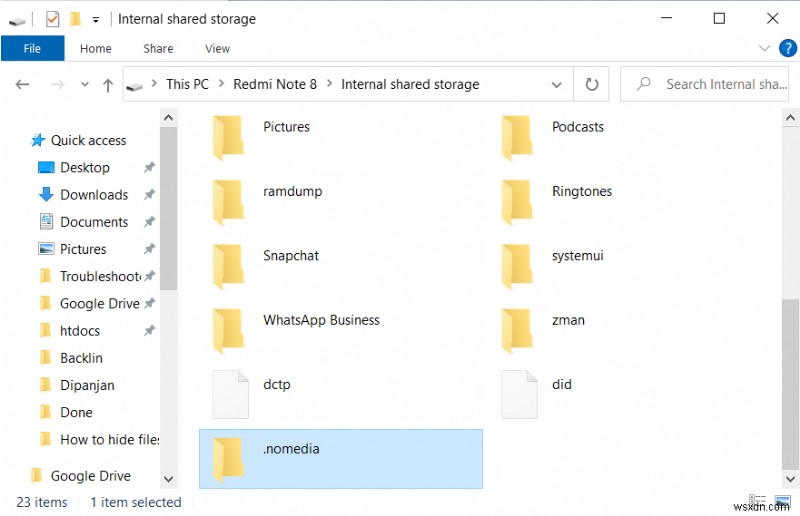This screenshot has width=800, height=516.
Task: Select the Snapchat folder icon
Action: pos(229,266)
